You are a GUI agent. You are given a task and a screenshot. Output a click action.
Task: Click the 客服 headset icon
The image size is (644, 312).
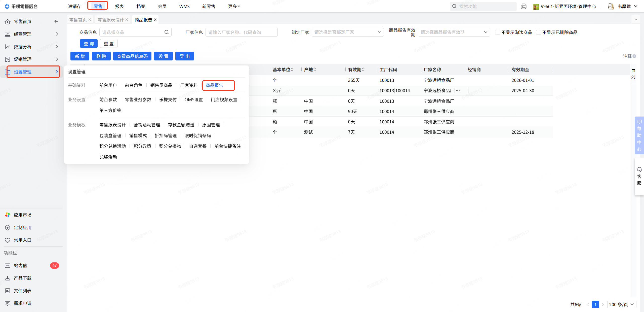(x=639, y=169)
